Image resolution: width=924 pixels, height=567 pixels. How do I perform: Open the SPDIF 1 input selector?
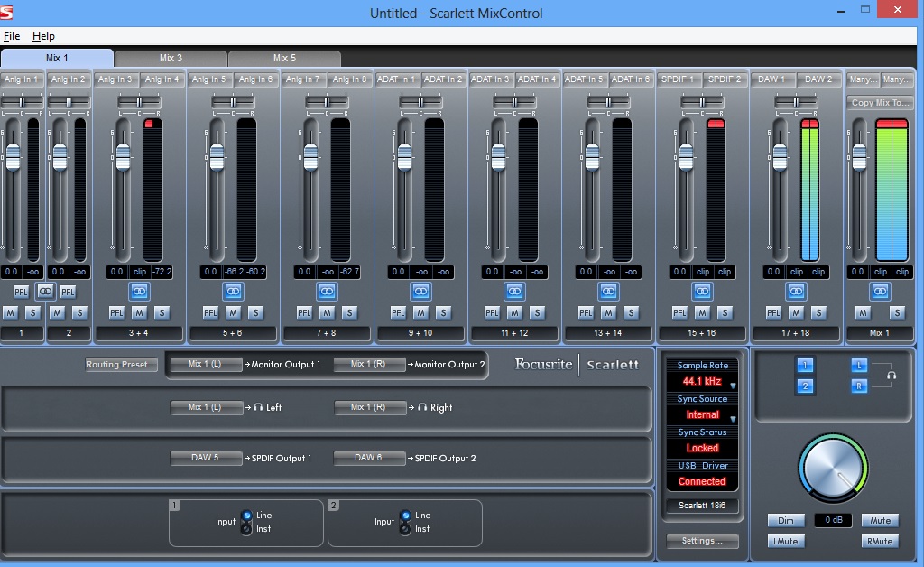[x=679, y=79]
